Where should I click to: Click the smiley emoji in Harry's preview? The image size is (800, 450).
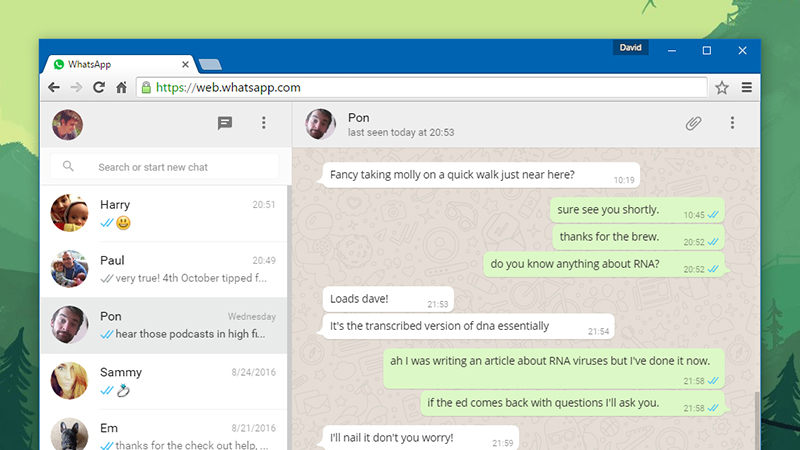[x=123, y=223]
